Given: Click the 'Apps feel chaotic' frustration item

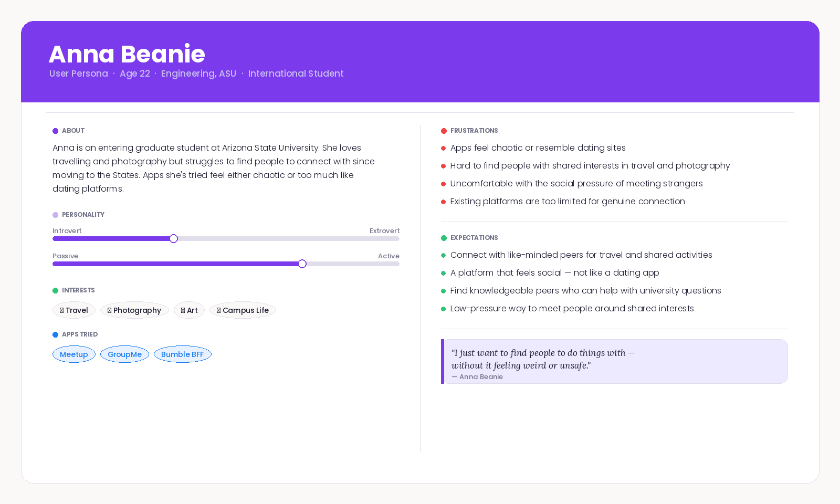Looking at the screenshot, I should (x=538, y=148).
